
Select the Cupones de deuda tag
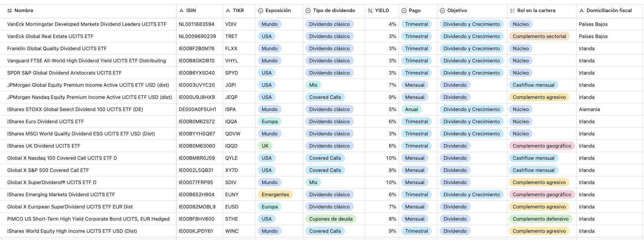tap(331, 219)
